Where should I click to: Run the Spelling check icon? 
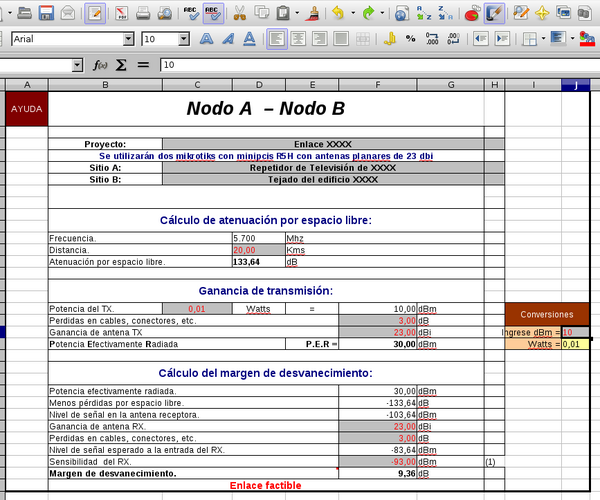tap(191, 13)
